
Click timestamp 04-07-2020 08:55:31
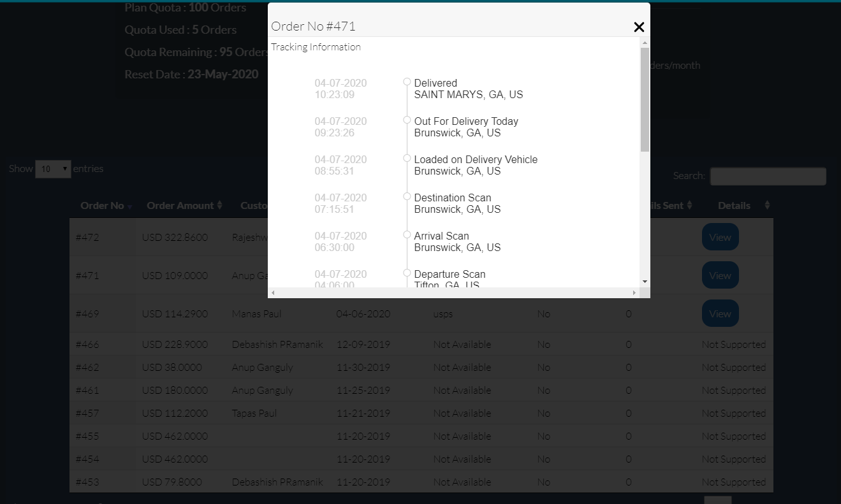[x=340, y=165]
